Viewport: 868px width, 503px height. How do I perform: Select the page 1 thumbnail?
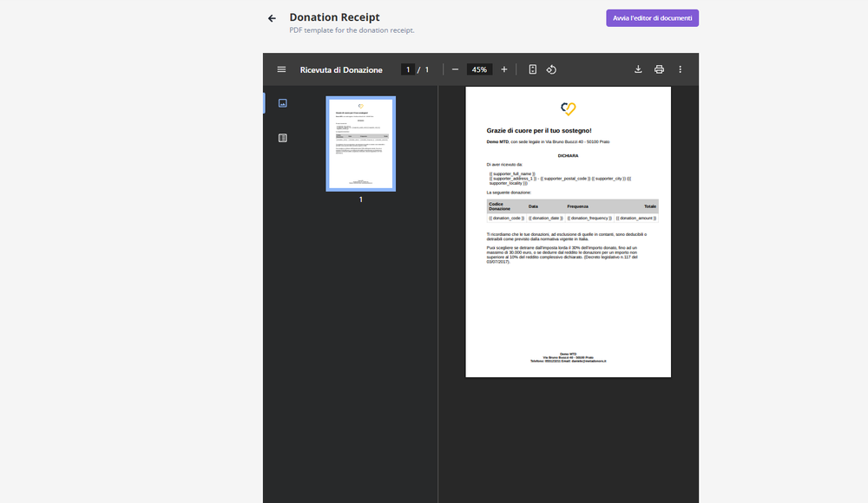point(360,143)
